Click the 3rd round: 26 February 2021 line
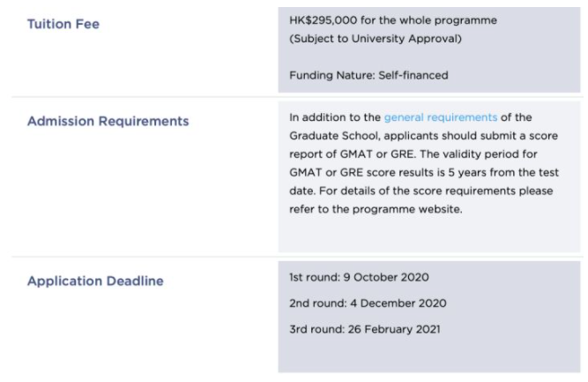588x382 pixels. click(x=365, y=329)
